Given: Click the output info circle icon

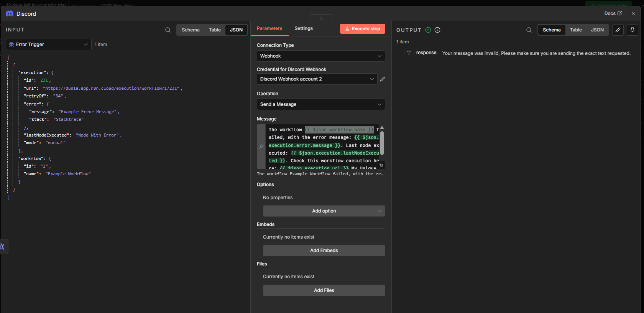Looking at the screenshot, I should (437, 30).
